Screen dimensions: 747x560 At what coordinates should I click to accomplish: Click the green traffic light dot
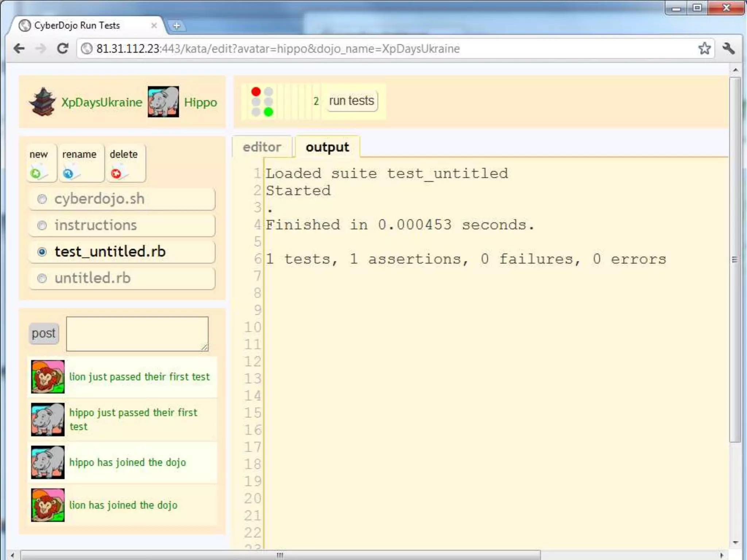[x=268, y=112]
